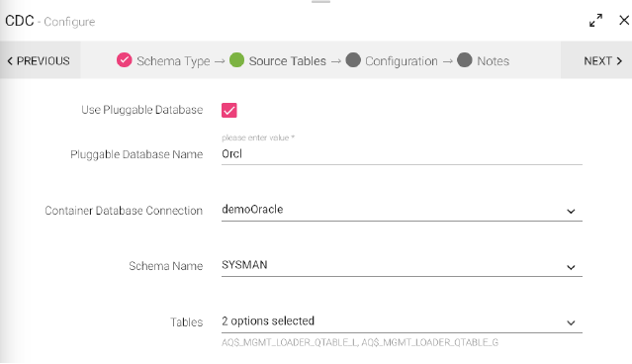Expand the Container Database Connection dropdown arrow

[x=571, y=212]
